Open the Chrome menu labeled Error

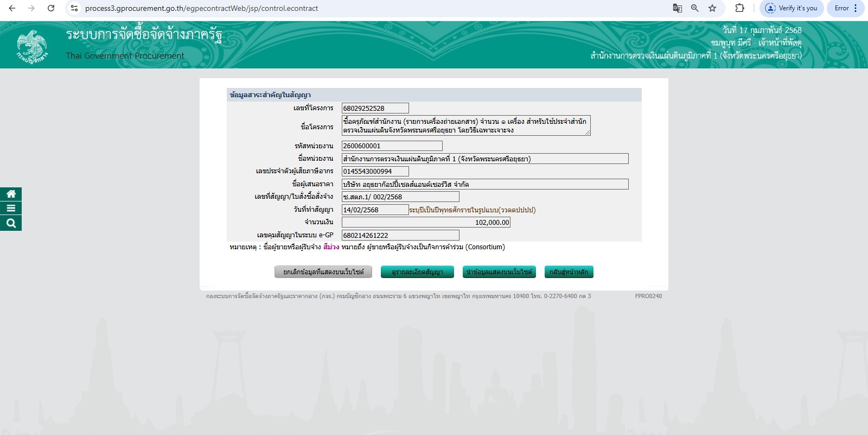coord(845,8)
